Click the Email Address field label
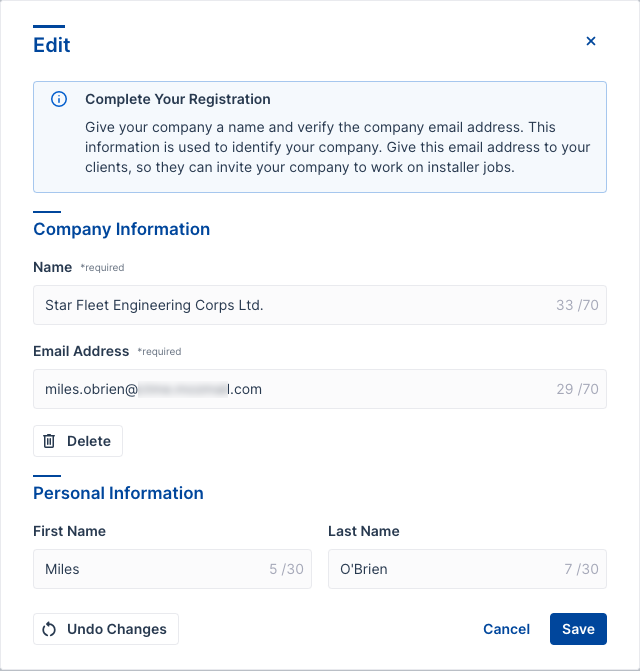The height and width of the screenshot is (671, 640). [x=81, y=351]
